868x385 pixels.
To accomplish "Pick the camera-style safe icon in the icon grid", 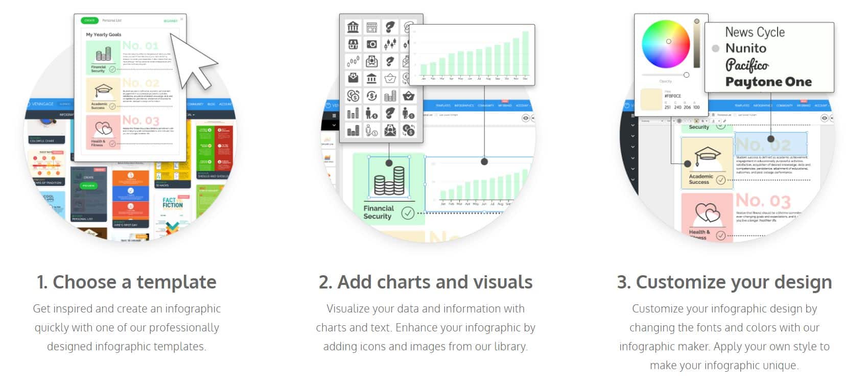I will tap(372, 44).
